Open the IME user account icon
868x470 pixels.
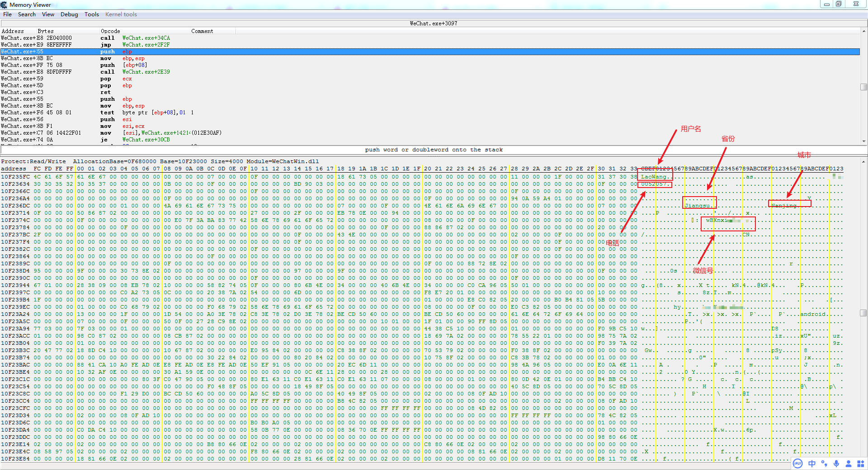[849, 463]
